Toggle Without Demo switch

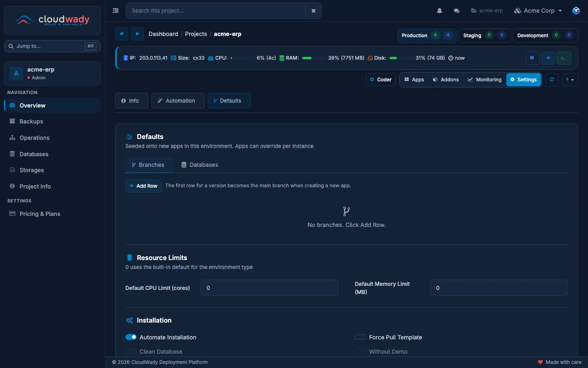click(361, 351)
